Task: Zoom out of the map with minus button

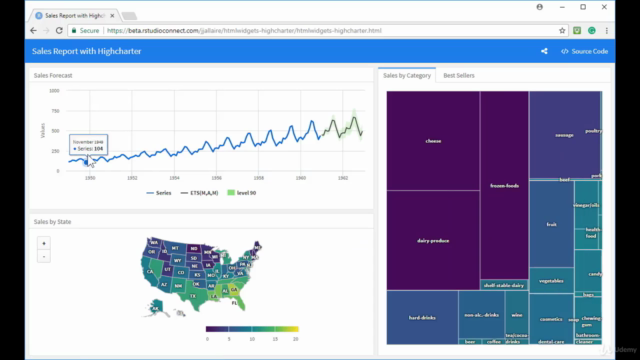Action: click(x=44, y=256)
